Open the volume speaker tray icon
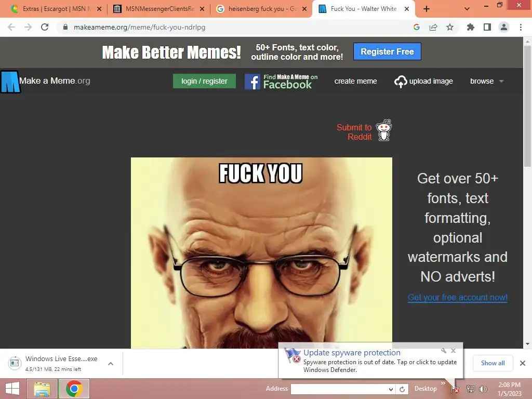This screenshot has width=532, height=399. click(x=483, y=389)
